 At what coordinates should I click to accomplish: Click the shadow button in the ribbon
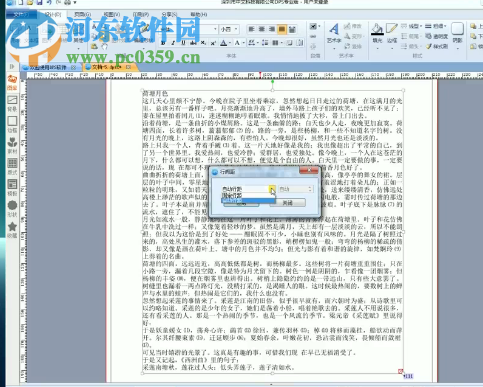click(x=457, y=33)
